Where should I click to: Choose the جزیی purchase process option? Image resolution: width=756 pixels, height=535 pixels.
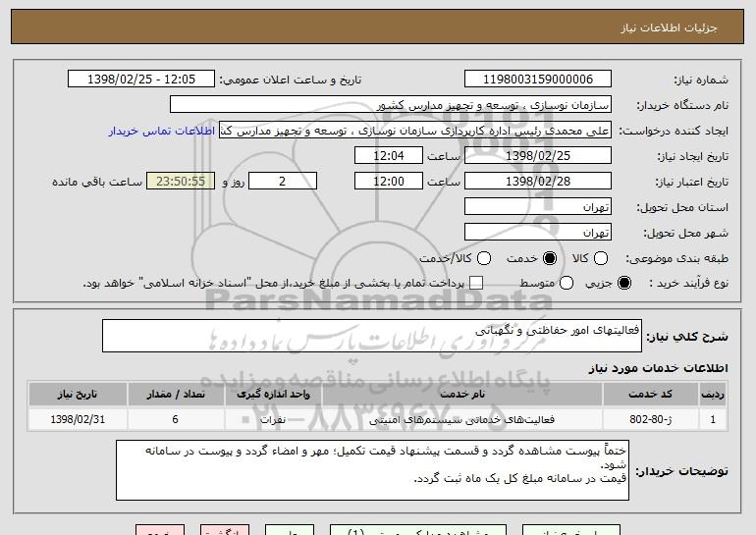click(624, 284)
